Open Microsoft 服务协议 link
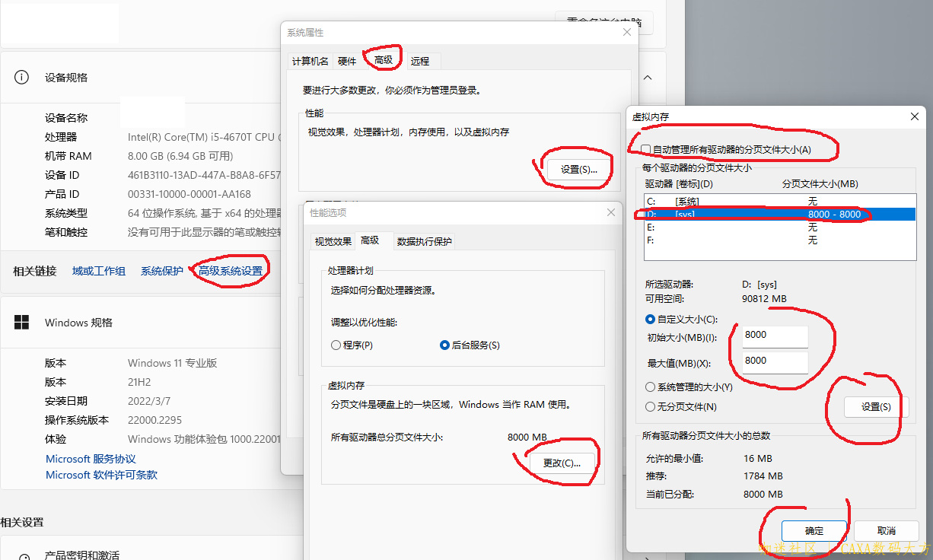Image resolution: width=933 pixels, height=560 pixels. (x=91, y=459)
